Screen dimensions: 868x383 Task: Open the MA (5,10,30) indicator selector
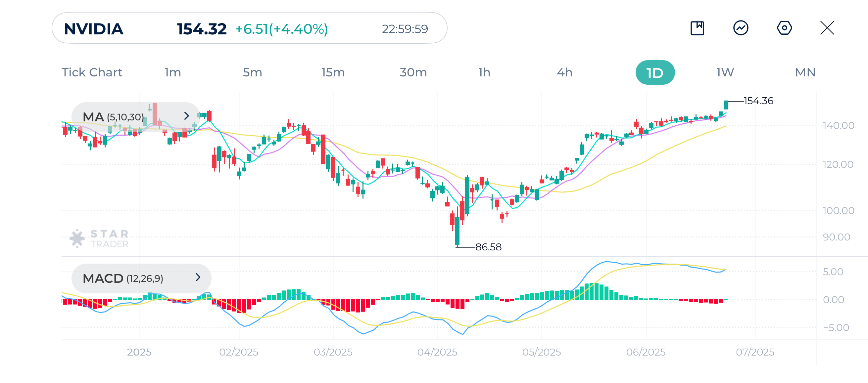point(114,117)
